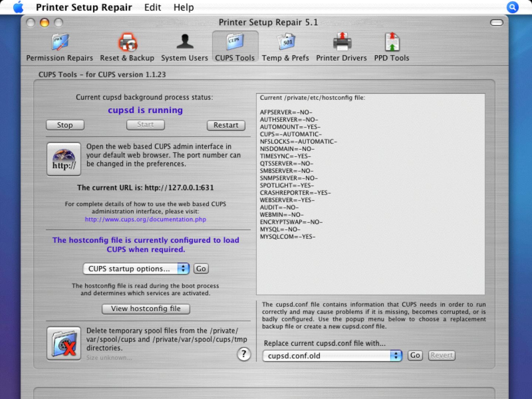
Task: Open the System Users toolbar icon
Action: coord(184,47)
